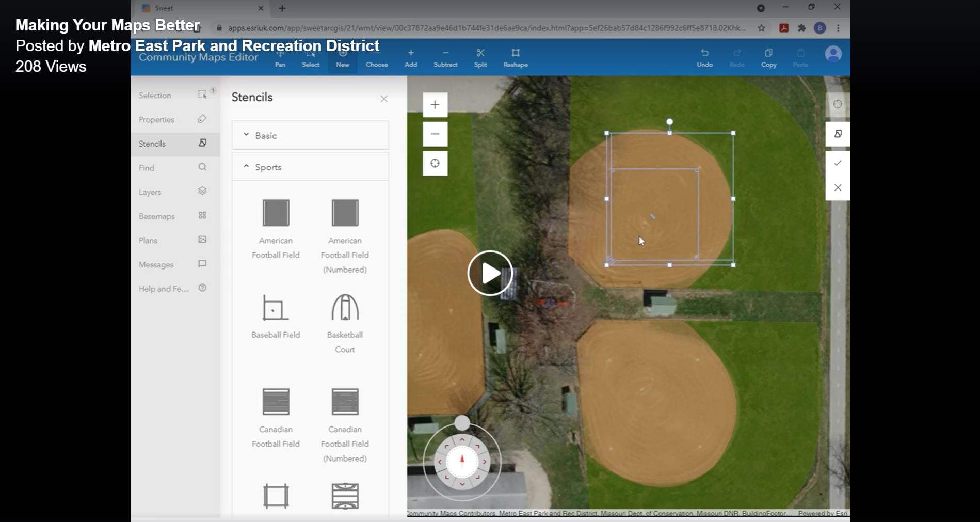The height and width of the screenshot is (522, 980).
Task: Click the stencil icon on map's right edge
Action: pyautogui.click(x=838, y=134)
